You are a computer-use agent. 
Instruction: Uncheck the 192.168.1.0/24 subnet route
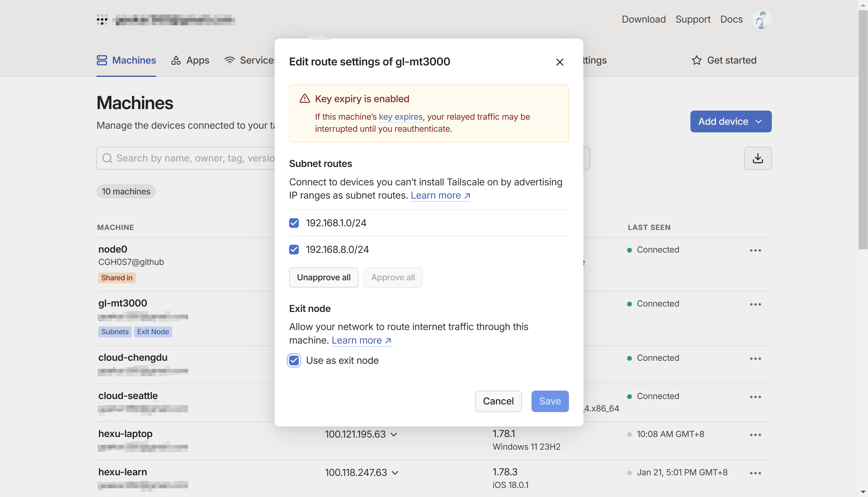coord(294,223)
